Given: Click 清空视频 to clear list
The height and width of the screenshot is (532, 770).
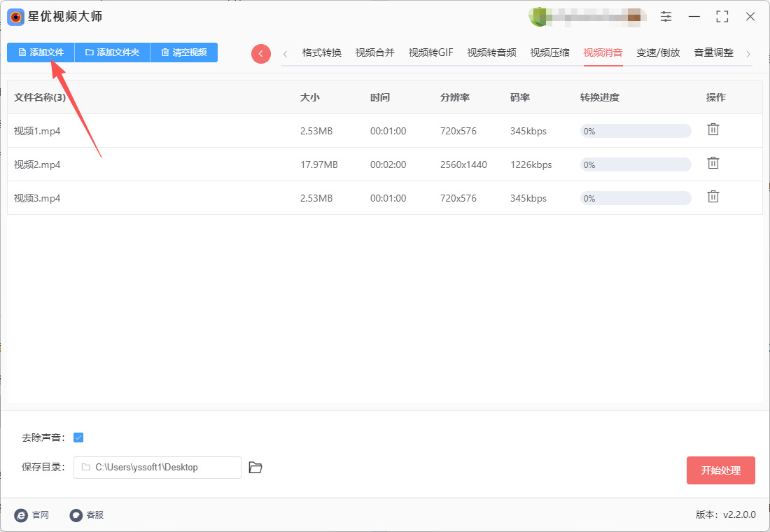Looking at the screenshot, I should 183,52.
